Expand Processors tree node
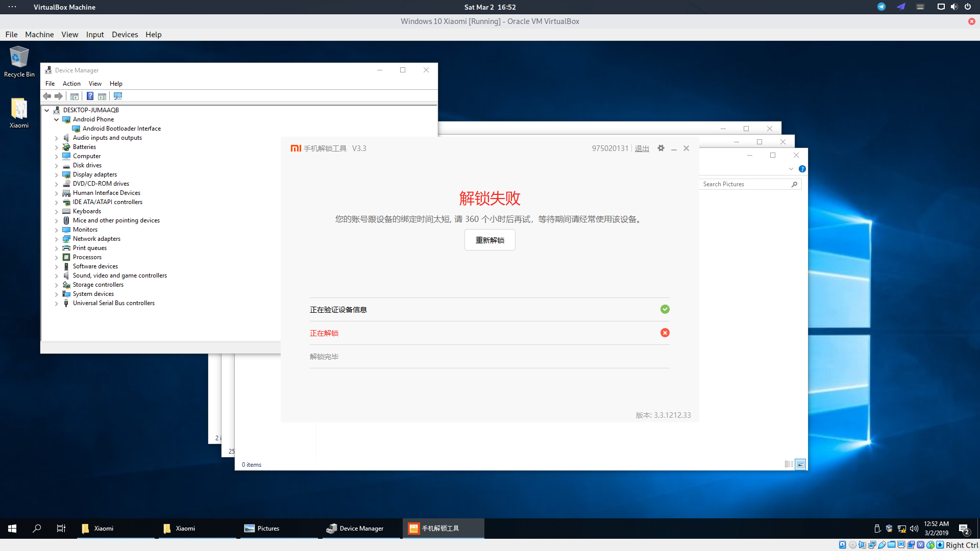The image size is (980, 551). click(57, 257)
